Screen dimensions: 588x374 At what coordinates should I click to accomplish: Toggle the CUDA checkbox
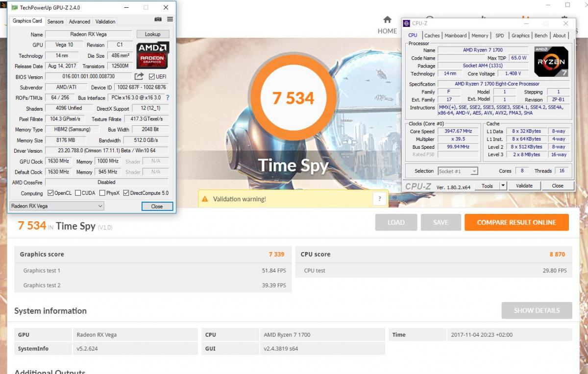tap(78, 193)
